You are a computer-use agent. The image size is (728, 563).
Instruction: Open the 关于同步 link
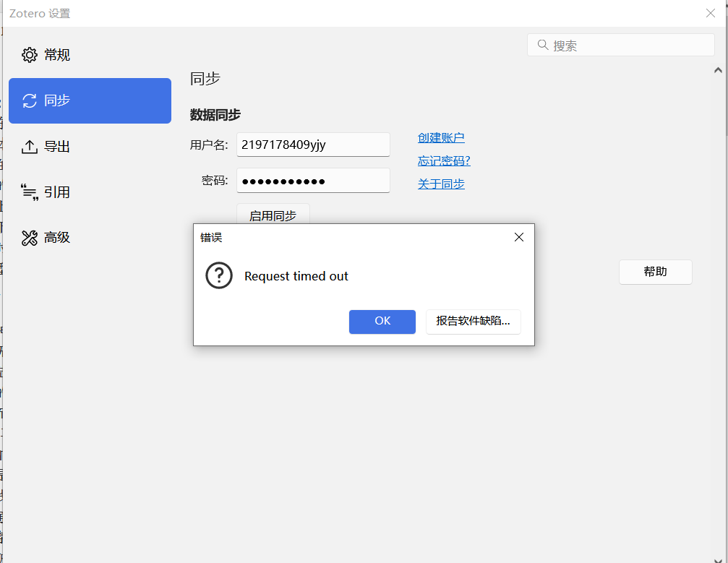[441, 184]
